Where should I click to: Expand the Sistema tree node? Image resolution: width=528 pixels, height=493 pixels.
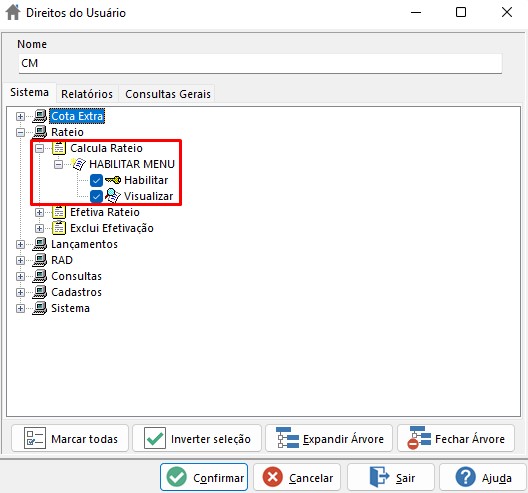(20, 308)
